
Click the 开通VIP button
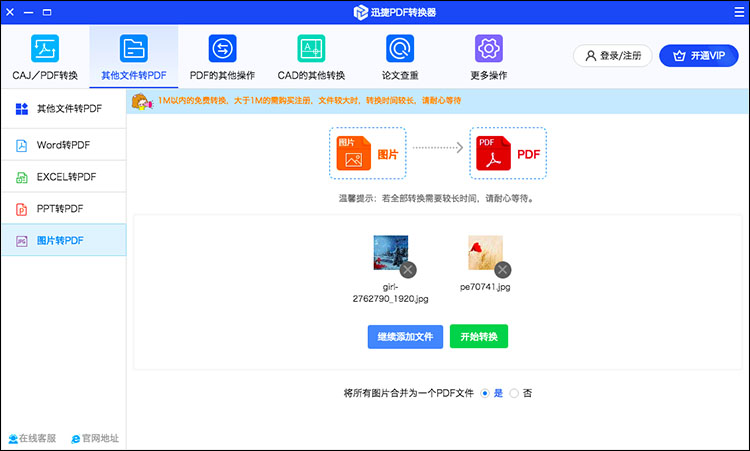tap(698, 56)
